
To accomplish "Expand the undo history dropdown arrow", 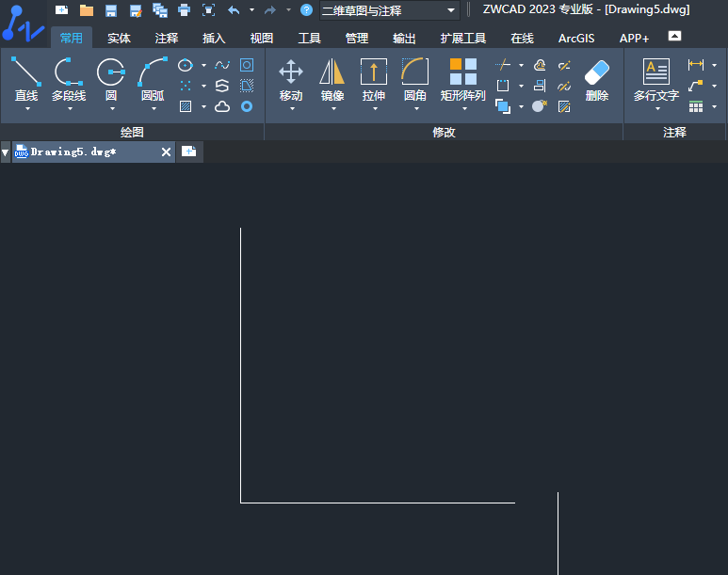I will pyautogui.click(x=251, y=9).
